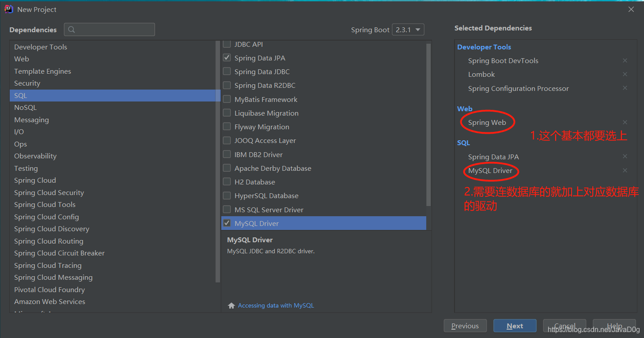This screenshot has height=338, width=644.
Task: Select Liquibase Migration checkbox
Action: [x=227, y=113]
